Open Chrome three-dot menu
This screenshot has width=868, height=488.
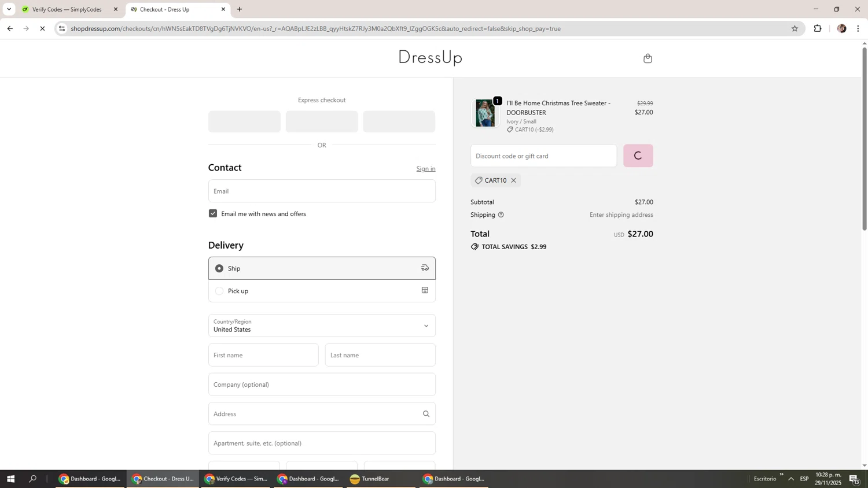pos(858,28)
